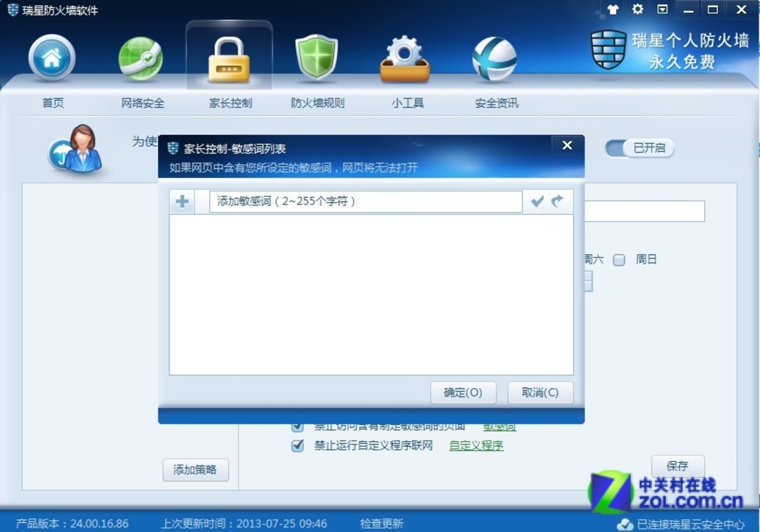760x532 pixels.
Task: Click the plus icon to add sensitive word
Action: click(x=182, y=201)
